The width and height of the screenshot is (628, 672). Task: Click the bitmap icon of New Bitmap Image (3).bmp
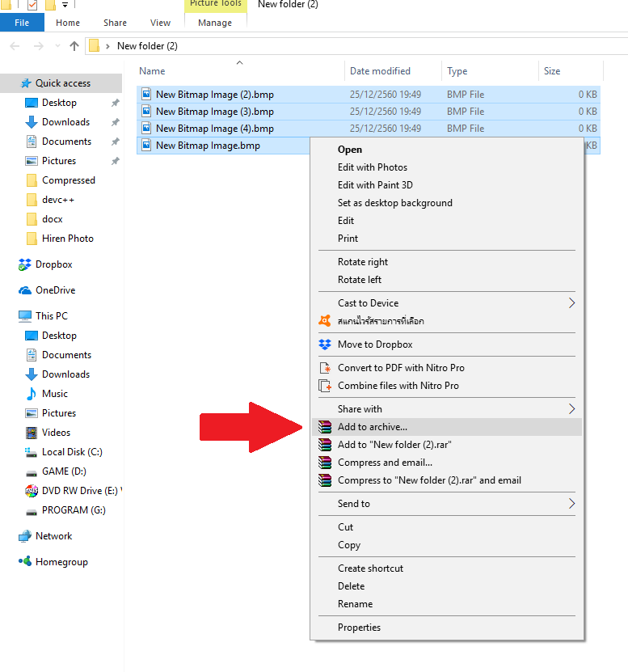tap(146, 111)
